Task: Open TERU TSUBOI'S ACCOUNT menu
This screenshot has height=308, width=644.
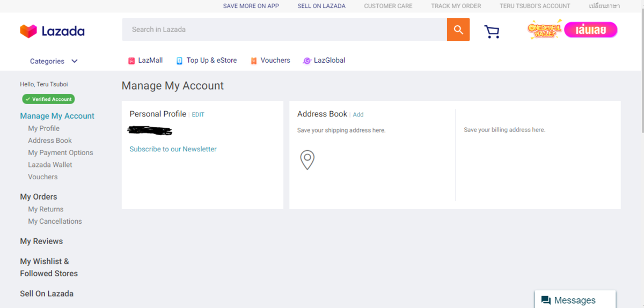Action: (x=535, y=6)
